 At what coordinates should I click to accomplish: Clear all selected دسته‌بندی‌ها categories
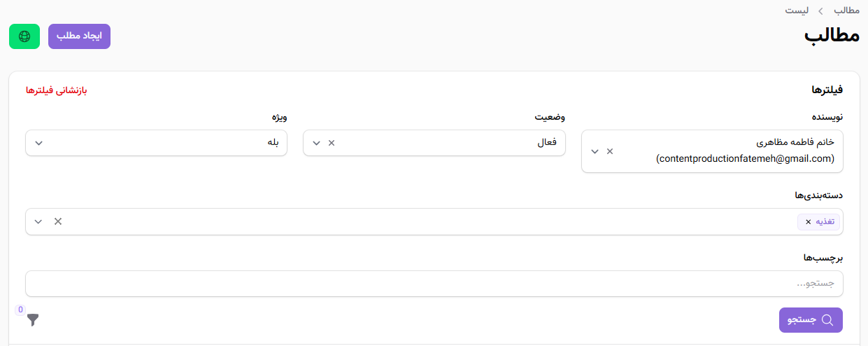(x=58, y=221)
